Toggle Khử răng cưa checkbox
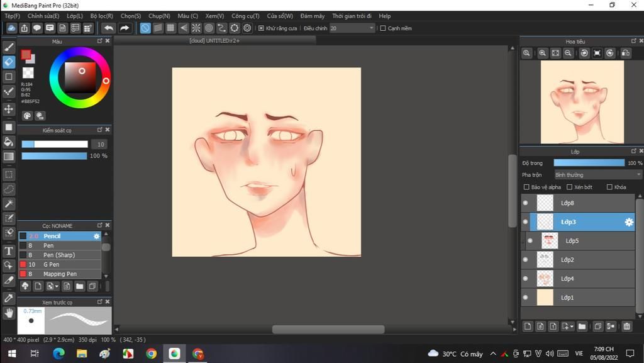The height and width of the screenshot is (363, 644). click(261, 28)
